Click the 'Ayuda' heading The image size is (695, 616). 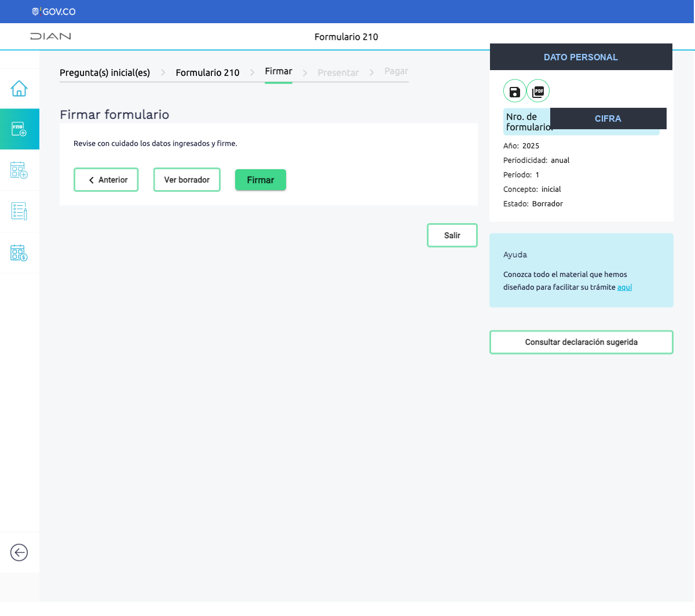coord(515,254)
